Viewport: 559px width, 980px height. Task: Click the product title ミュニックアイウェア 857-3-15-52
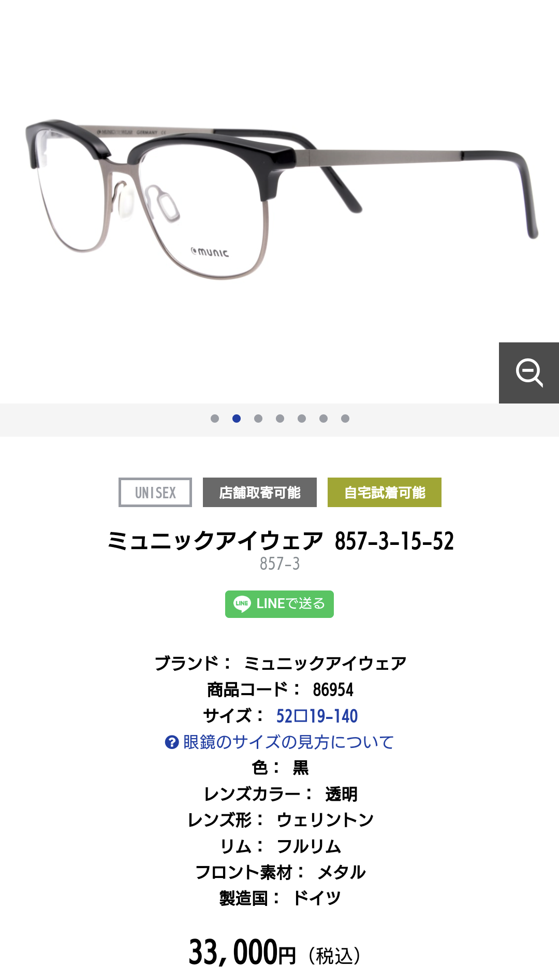(x=280, y=541)
